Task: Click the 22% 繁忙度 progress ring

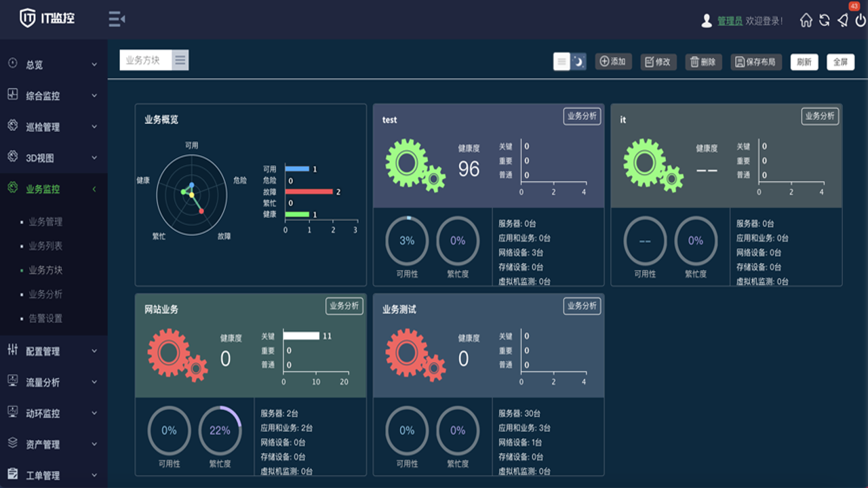Action: tap(220, 430)
